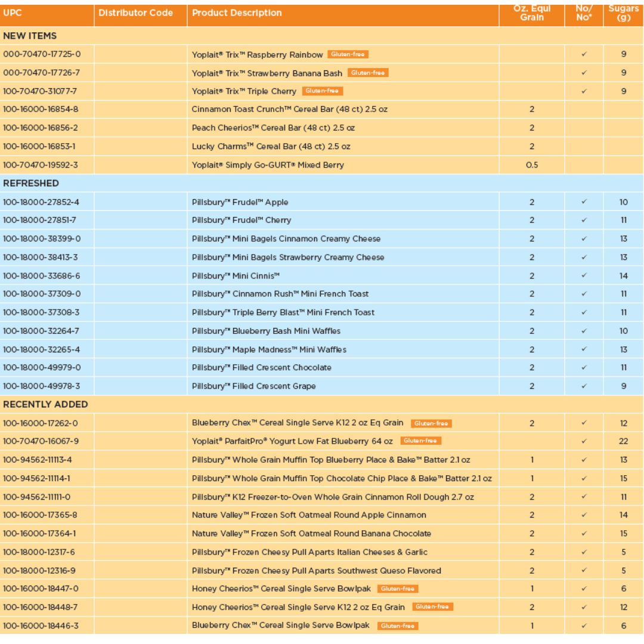Click the Oz. Equi Grain column header
Screen dimensions: 644x644
pos(532,13)
